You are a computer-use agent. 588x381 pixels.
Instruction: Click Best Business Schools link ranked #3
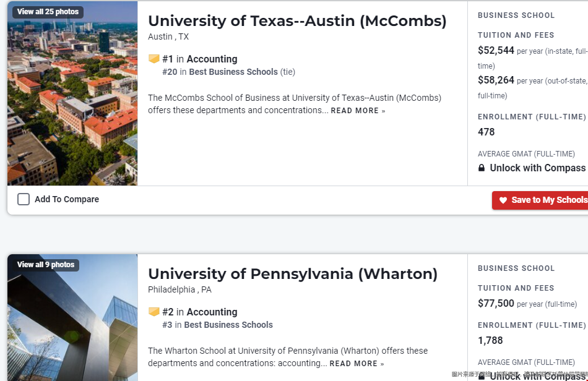pos(228,325)
